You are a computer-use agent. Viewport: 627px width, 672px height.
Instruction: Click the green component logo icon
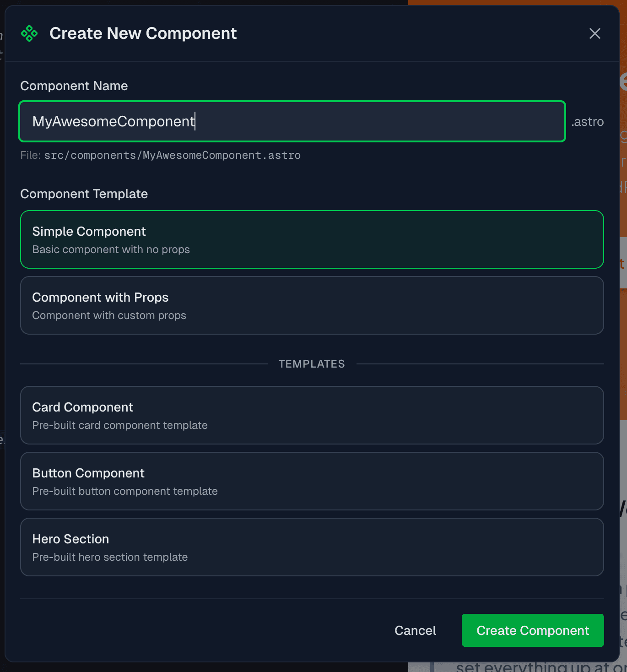29,33
